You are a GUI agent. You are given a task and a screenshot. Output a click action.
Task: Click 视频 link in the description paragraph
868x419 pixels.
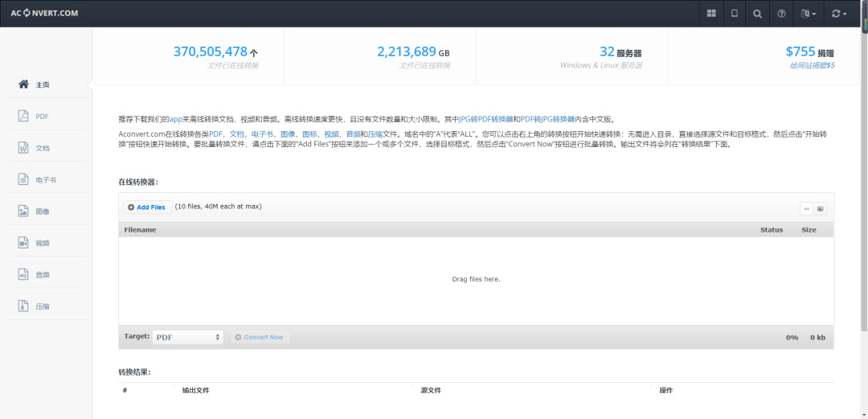[x=332, y=134]
